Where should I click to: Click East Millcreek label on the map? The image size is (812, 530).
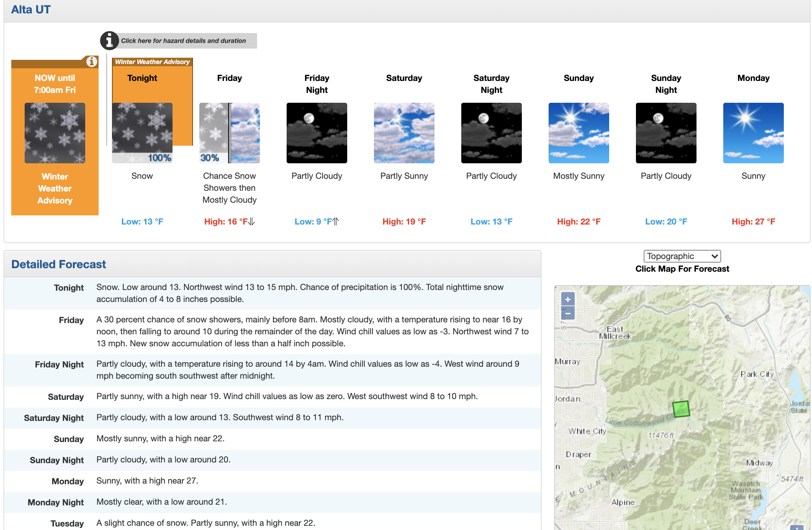point(615,333)
